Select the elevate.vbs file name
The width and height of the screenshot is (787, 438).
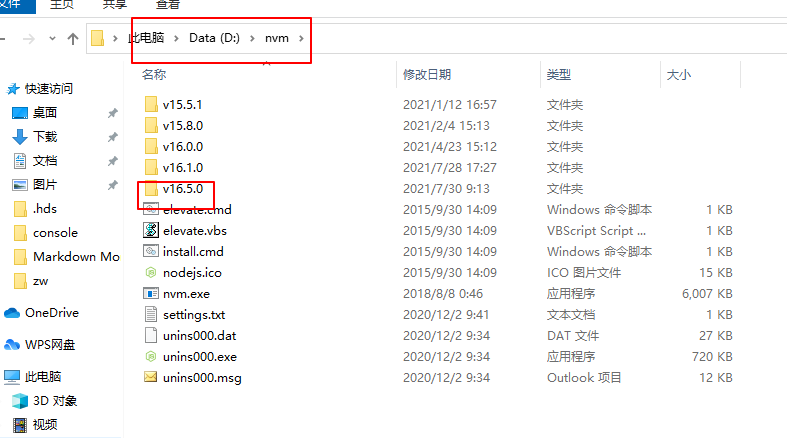pos(195,230)
